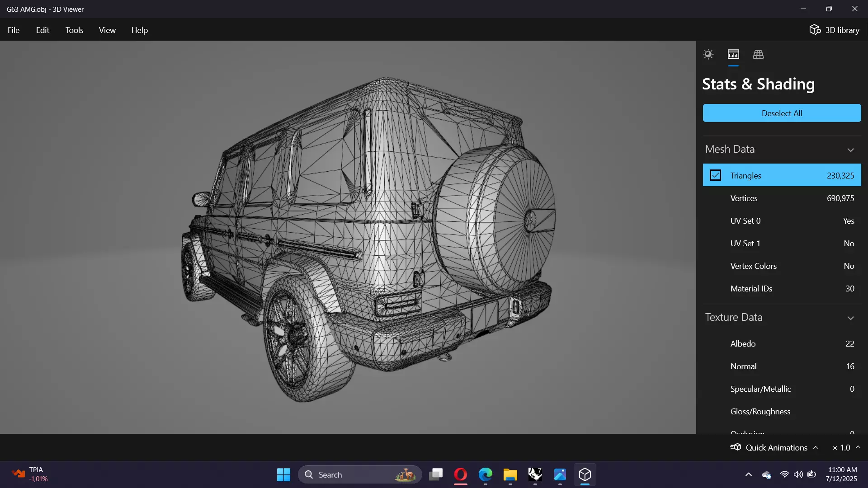868x488 pixels.
Task: Open the Edit menu
Action: (x=42, y=30)
